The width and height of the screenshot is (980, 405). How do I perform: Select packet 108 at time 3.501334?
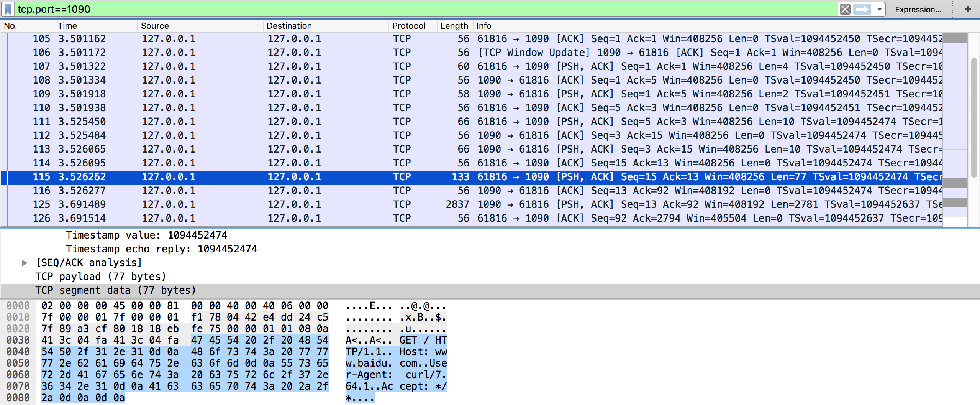pyautogui.click(x=472, y=80)
